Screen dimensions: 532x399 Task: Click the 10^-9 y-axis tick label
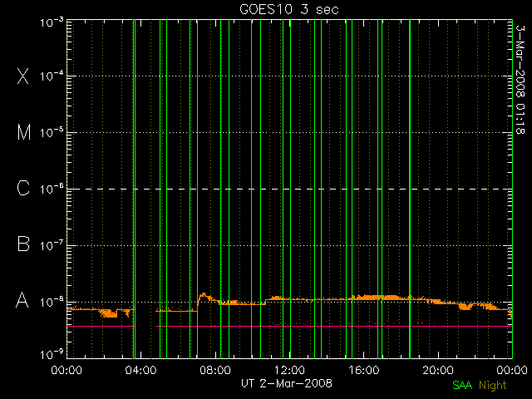52,355
